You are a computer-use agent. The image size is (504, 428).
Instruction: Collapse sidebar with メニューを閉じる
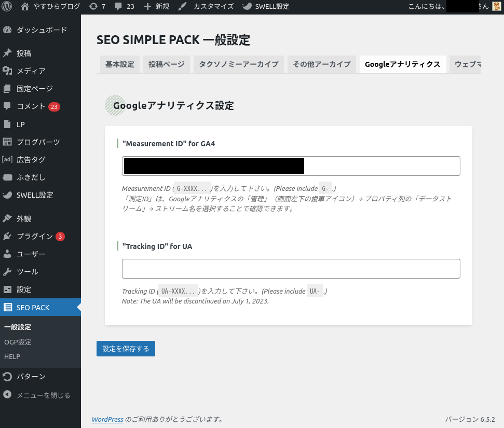click(43, 395)
